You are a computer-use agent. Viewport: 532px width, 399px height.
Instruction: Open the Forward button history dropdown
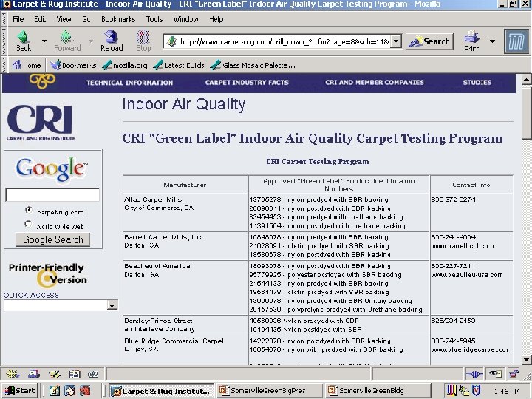pos(91,41)
